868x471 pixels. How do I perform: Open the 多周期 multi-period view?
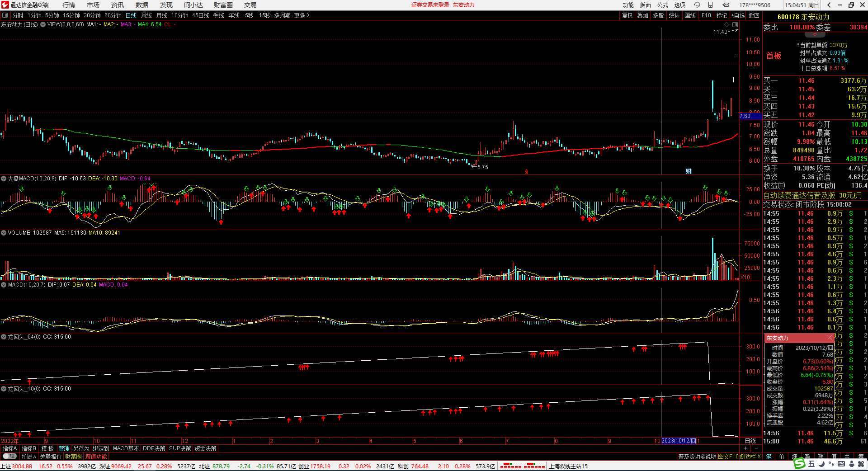[282, 15]
